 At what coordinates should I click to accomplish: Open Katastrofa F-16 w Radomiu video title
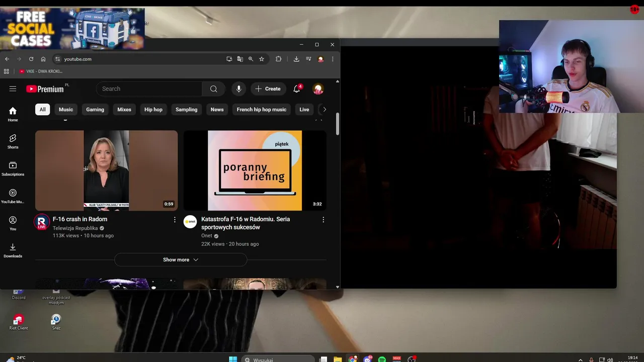tap(246, 223)
